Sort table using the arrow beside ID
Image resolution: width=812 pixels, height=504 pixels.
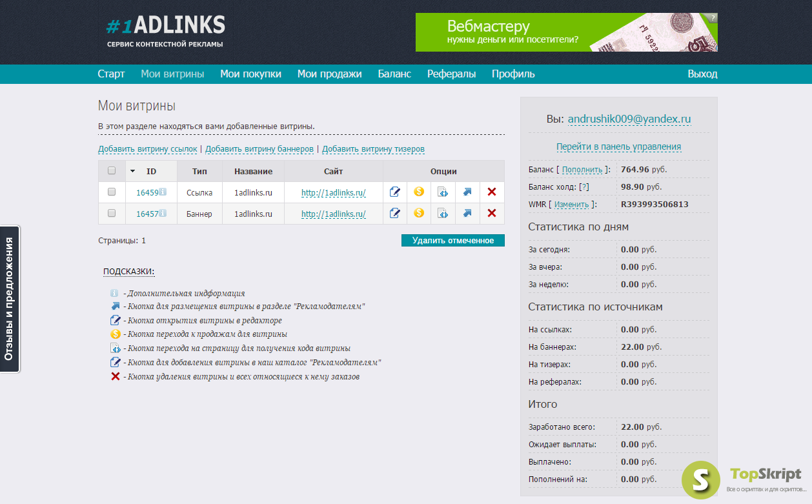[133, 172]
